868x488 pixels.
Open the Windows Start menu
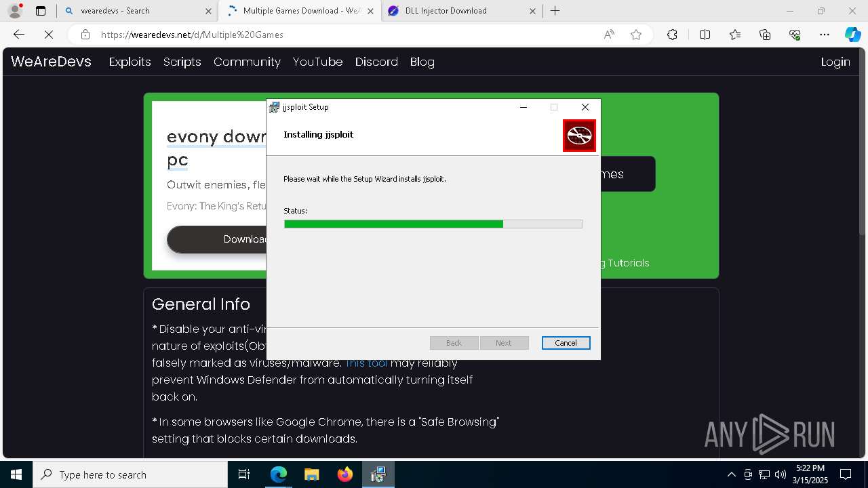16,474
